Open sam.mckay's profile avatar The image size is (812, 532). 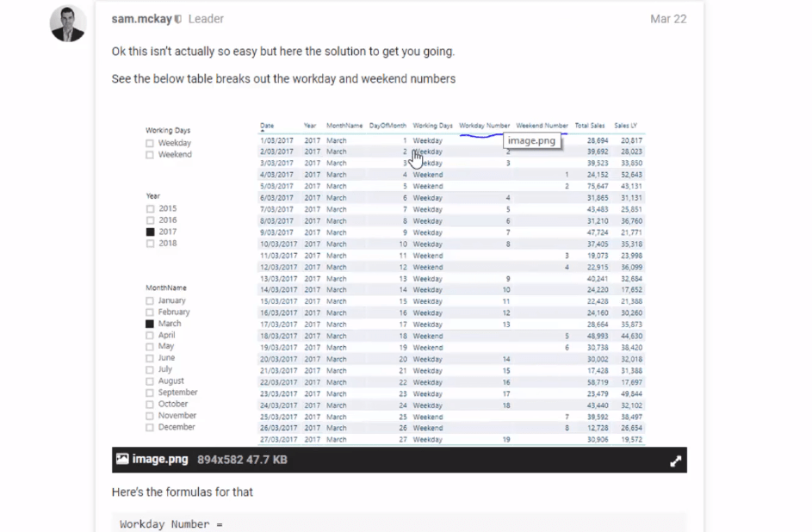tap(68, 23)
